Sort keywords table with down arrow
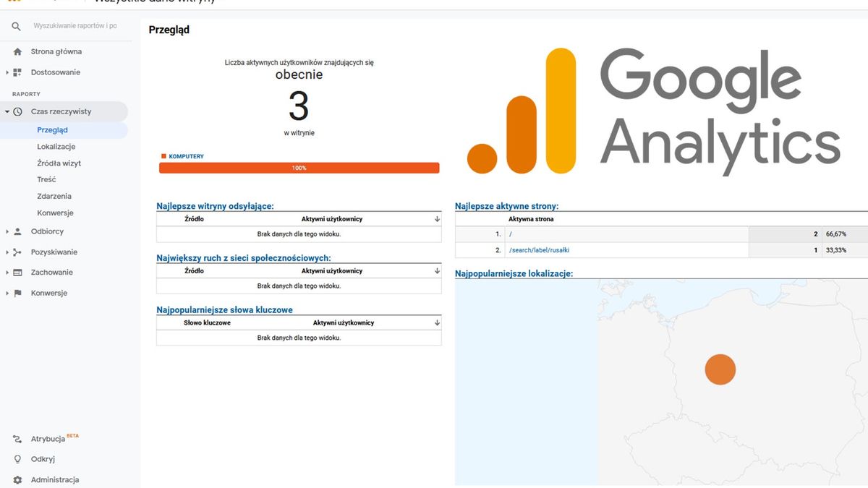Screen dimensions: 868x488 click(x=437, y=323)
